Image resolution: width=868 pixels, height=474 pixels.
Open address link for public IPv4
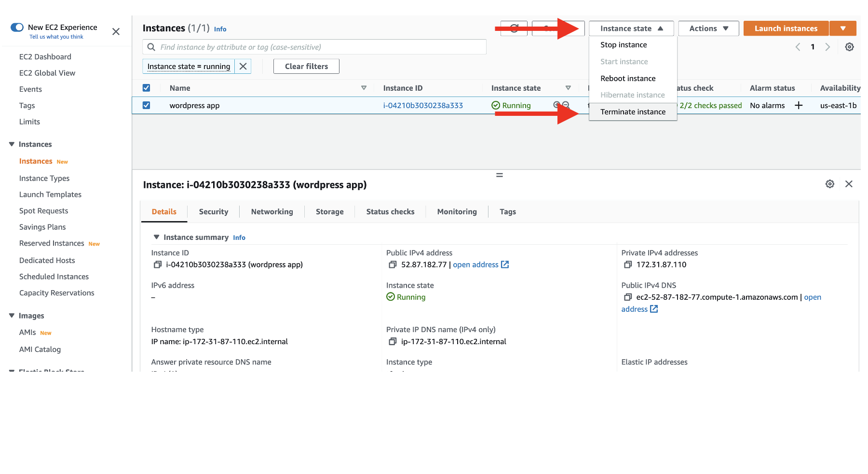[x=481, y=265]
